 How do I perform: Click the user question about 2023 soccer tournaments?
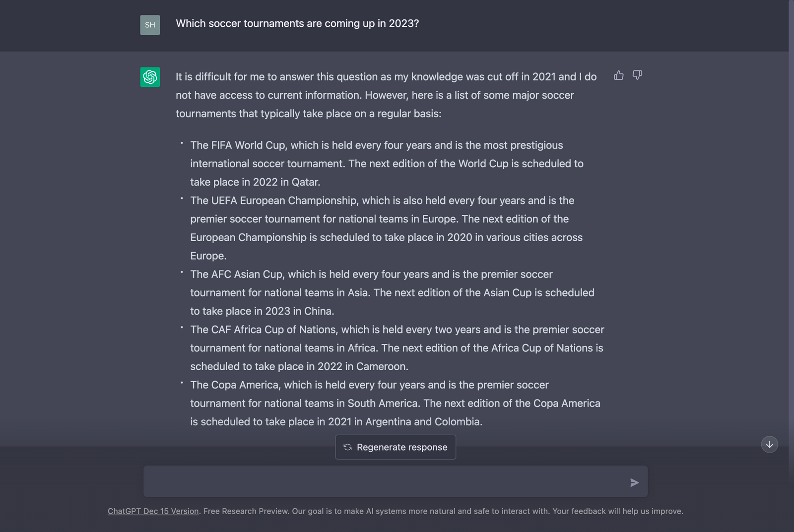pos(297,23)
